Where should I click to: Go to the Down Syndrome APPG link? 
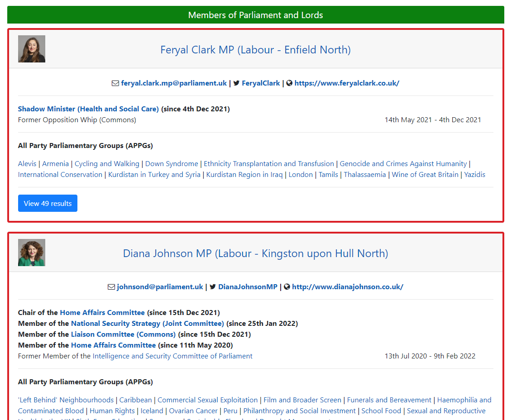click(172, 164)
